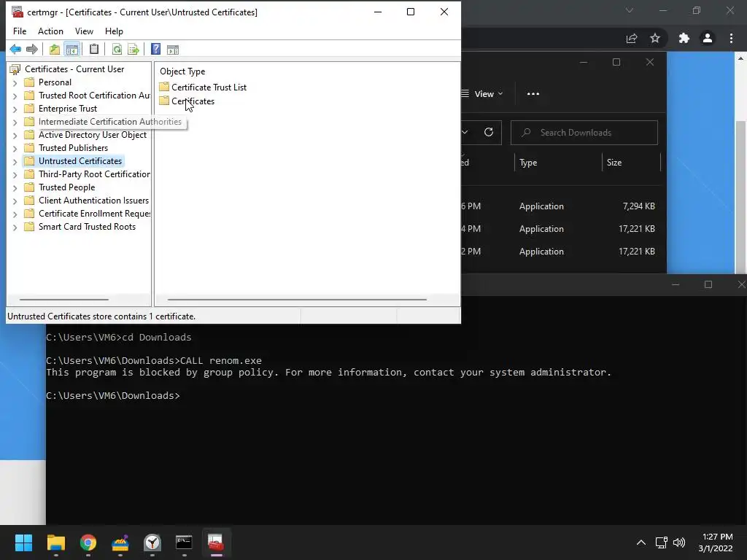Image resolution: width=747 pixels, height=560 pixels.
Task: Expand the Trusted People node
Action: click(x=15, y=187)
